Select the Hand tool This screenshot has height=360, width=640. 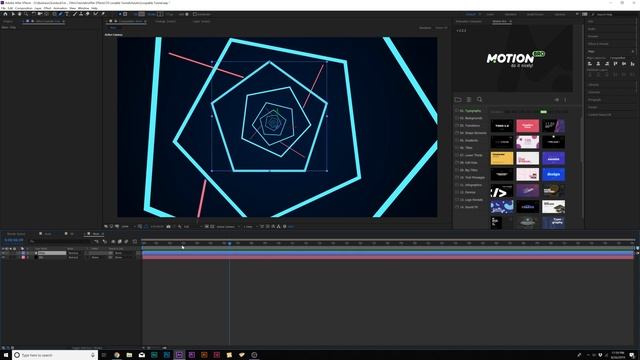point(19,14)
